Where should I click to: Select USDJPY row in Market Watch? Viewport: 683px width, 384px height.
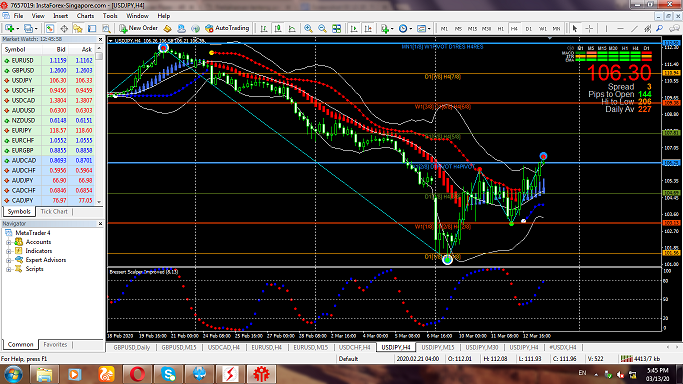(48, 81)
